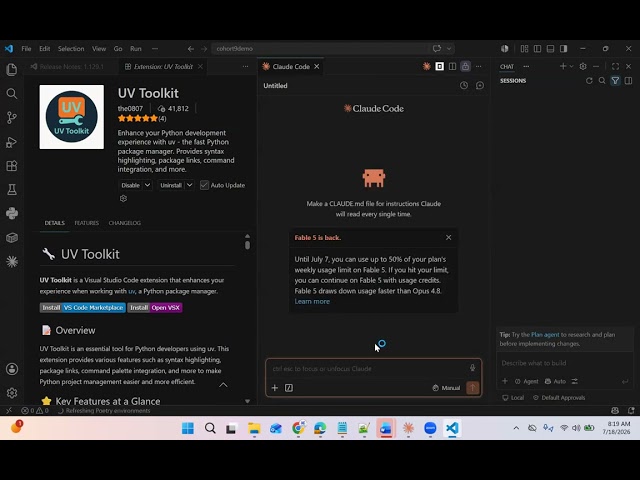Focus the Describe what to build chat input
Image resolution: width=640 pixels, height=480 pixels.
[565, 363]
